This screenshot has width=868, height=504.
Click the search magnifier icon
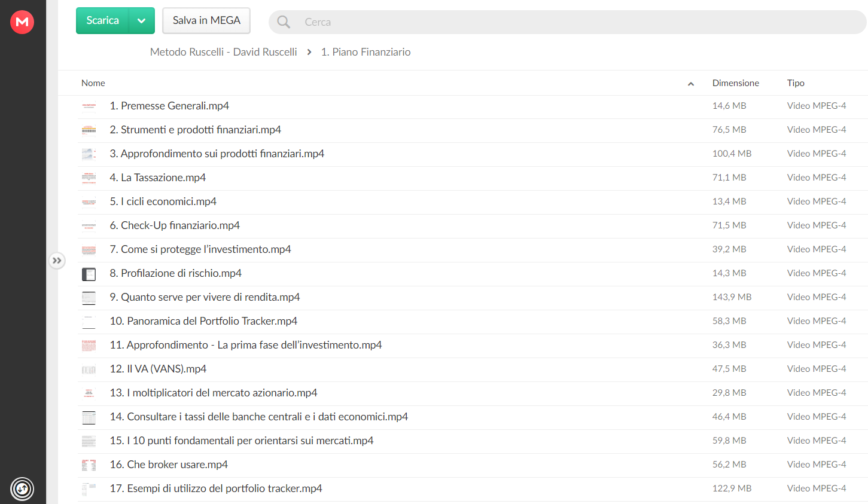coord(284,22)
